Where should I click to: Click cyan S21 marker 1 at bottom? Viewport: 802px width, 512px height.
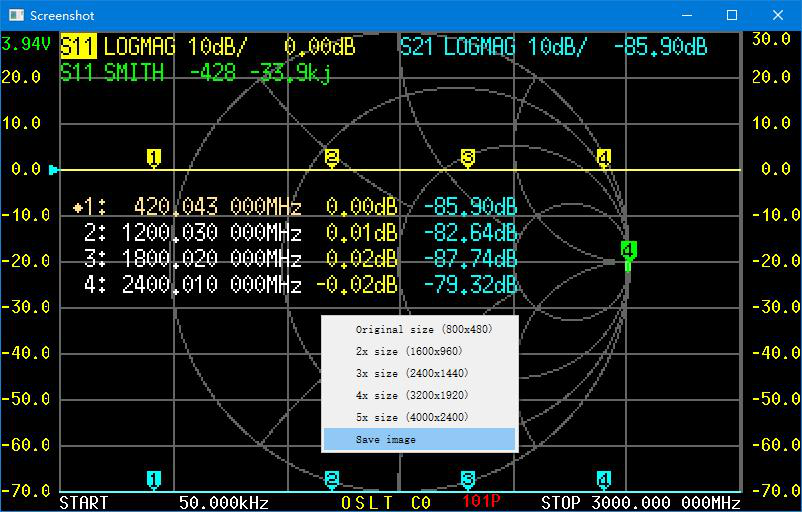click(x=154, y=480)
